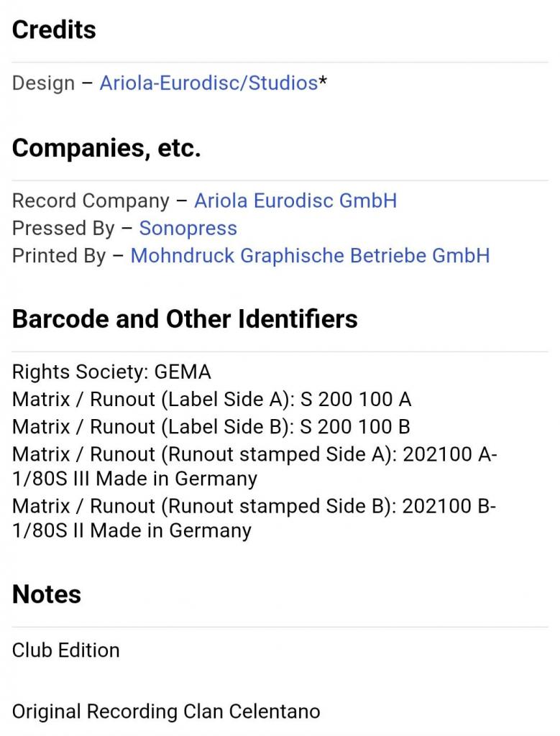Select the Label Side B matrix entry
The image size is (560, 736).
tap(211, 427)
